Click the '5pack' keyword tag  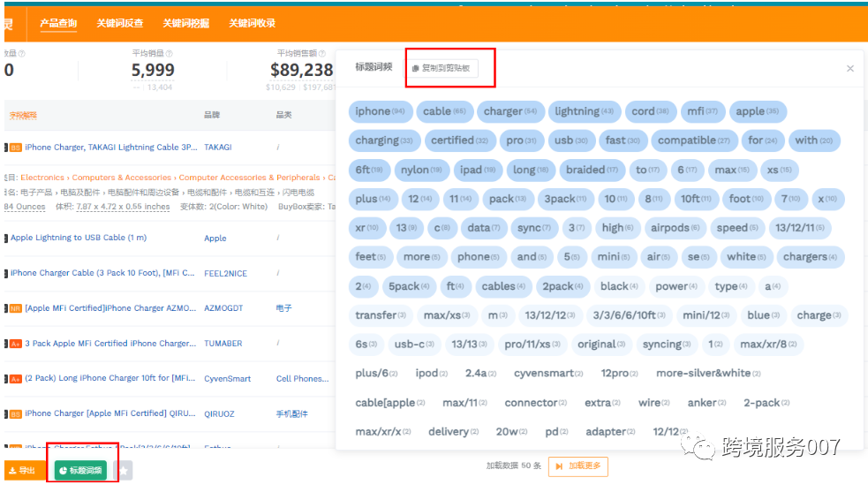tap(409, 286)
